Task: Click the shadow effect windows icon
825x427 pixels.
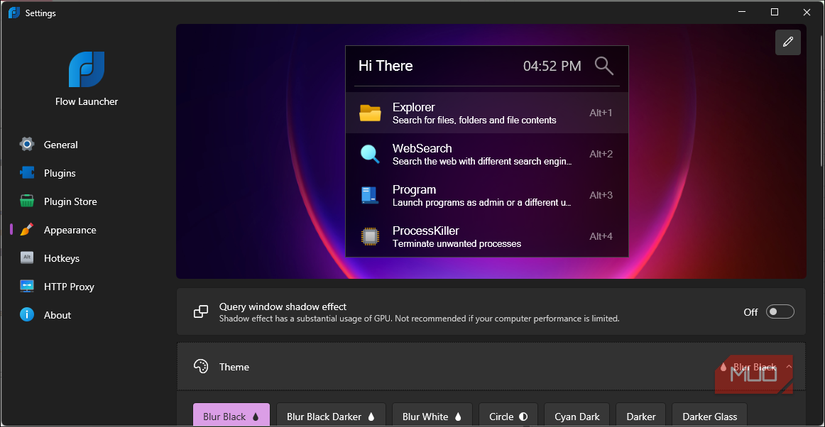Action: [x=201, y=312]
